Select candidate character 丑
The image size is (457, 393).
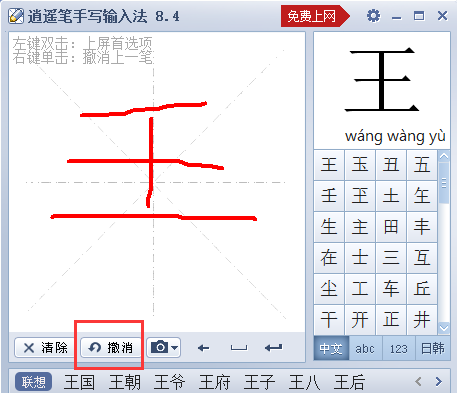coord(391,165)
